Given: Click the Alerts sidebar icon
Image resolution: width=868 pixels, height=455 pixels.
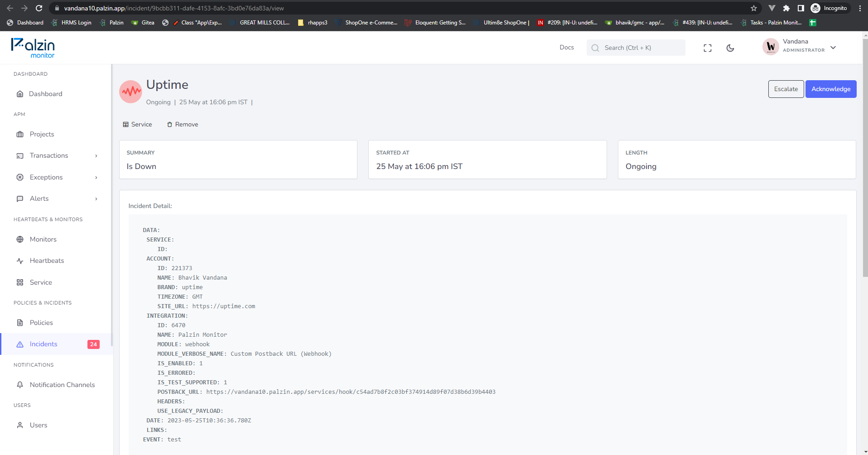Looking at the screenshot, I should click(20, 198).
